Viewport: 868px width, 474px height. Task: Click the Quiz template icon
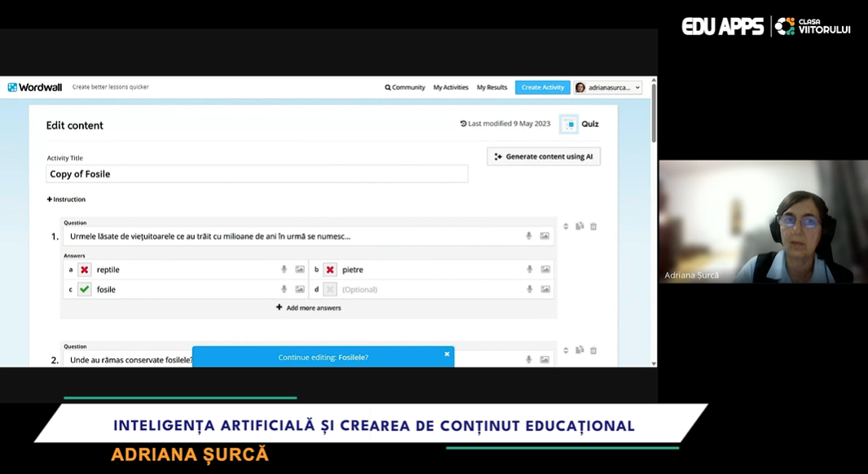tap(569, 125)
